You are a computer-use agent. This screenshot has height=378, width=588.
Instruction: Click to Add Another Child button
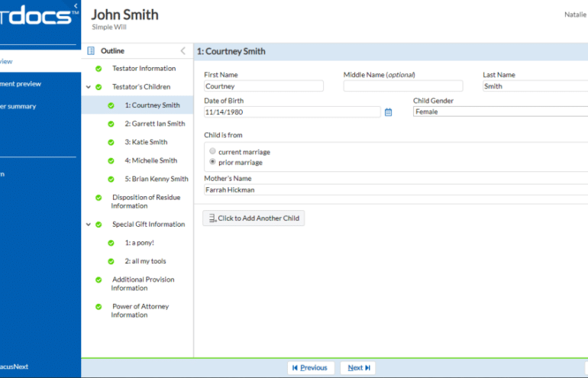[254, 218]
